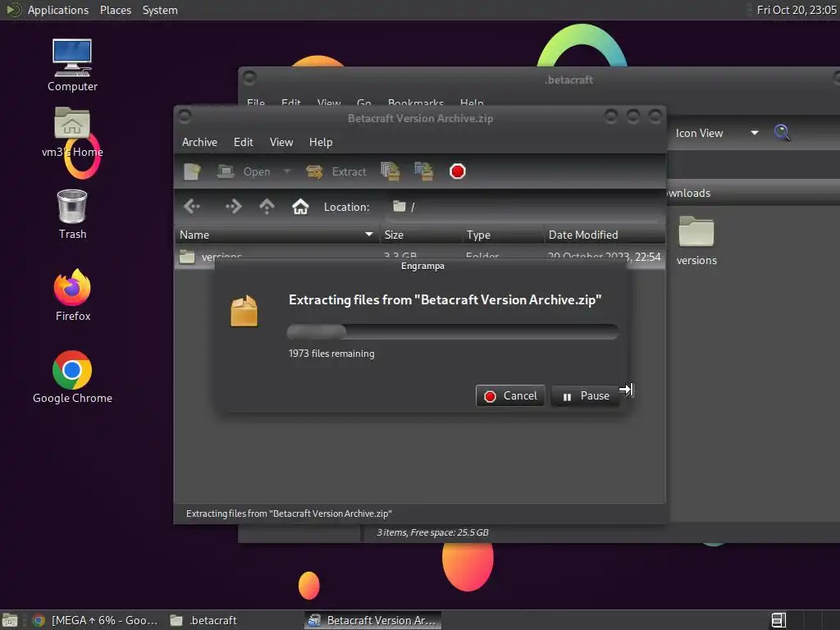Go back with the left arrow icon
Image resolution: width=840 pixels, height=630 pixels.
tap(192, 206)
